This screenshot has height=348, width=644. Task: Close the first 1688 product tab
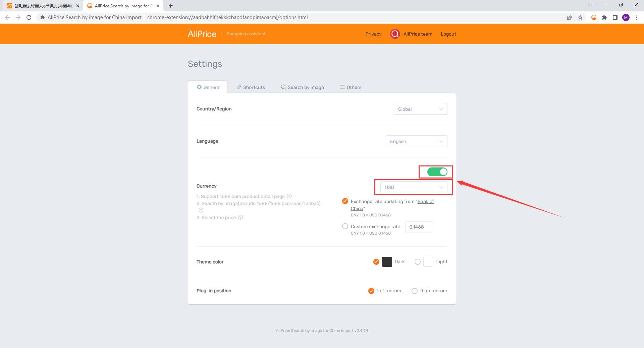click(77, 6)
